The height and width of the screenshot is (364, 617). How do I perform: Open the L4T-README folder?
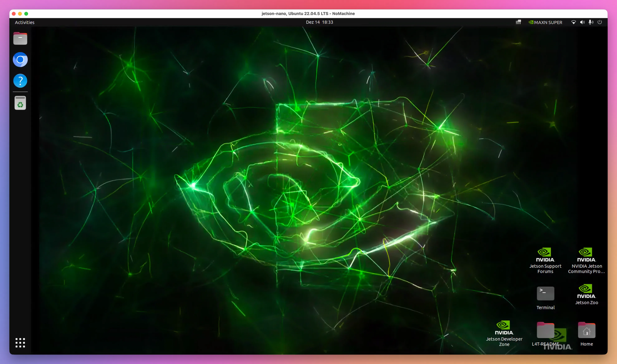point(545,331)
